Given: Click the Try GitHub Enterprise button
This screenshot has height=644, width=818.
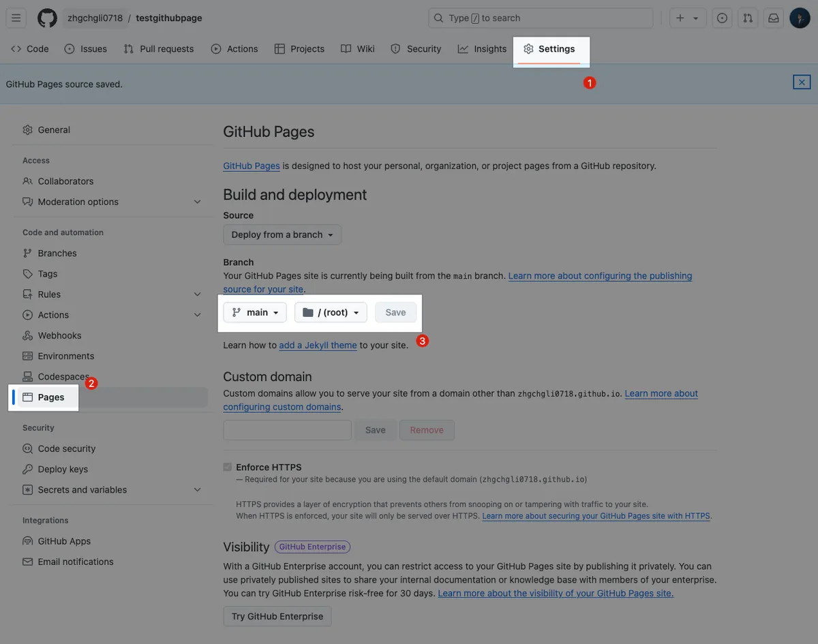Looking at the screenshot, I should pos(277,616).
